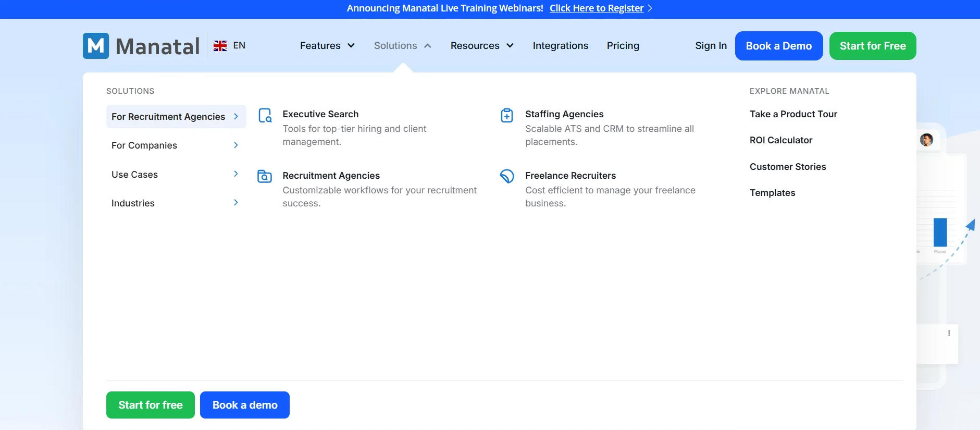Expand the Resources dropdown menu
This screenshot has width=980, height=430.
pos(482,46)
